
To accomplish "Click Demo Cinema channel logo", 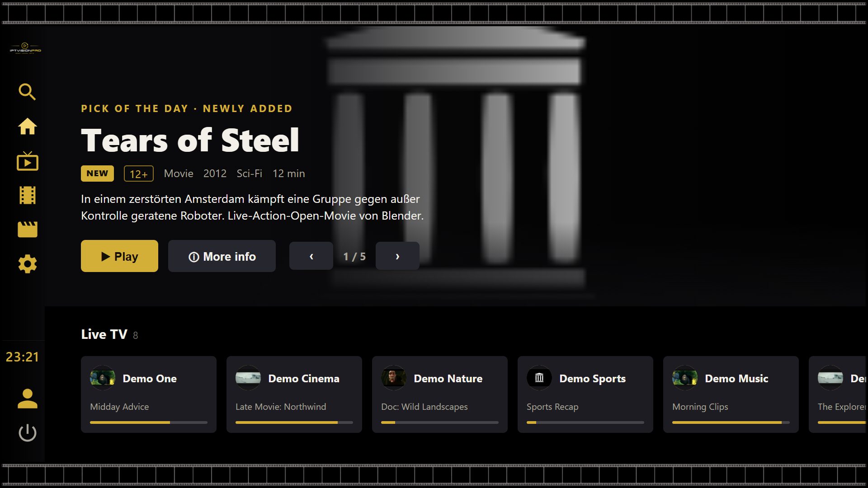I will coord(248,378).
